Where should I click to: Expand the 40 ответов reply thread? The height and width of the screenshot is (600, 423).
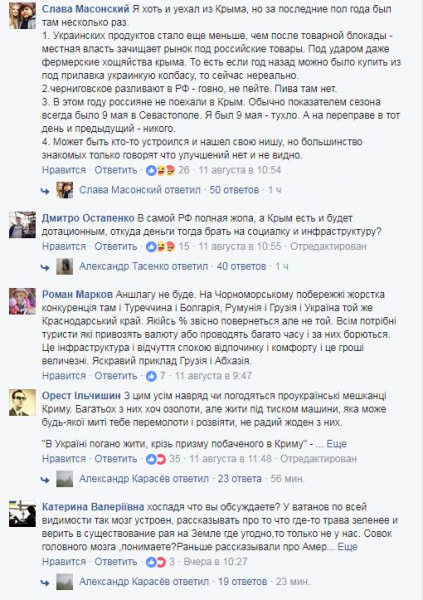point(241,266)
